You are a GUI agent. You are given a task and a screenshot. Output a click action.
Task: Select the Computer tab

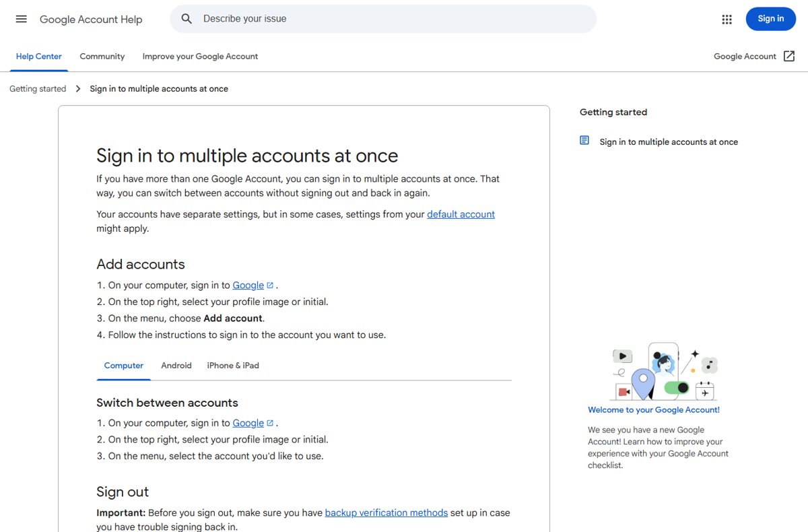coord(124,366)
